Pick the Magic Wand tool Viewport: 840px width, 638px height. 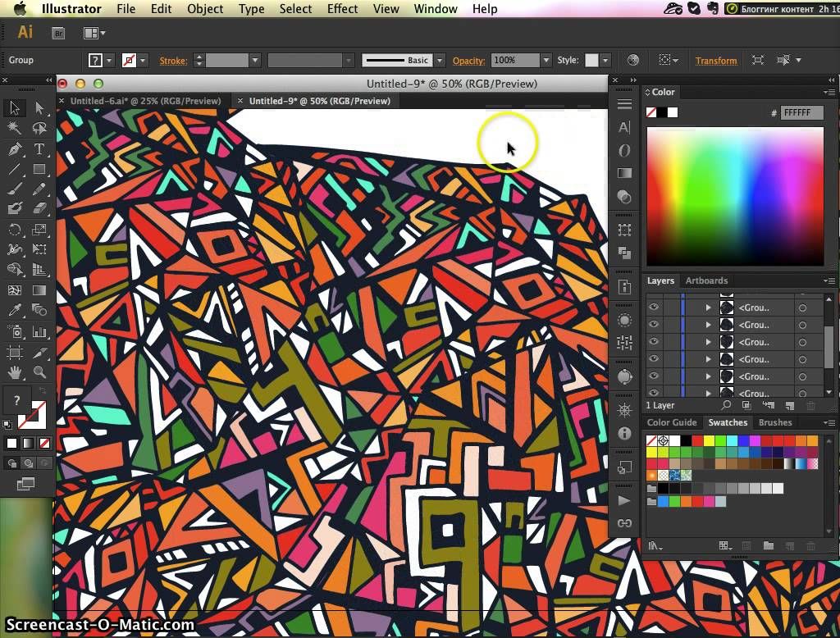tap(15, 129)
